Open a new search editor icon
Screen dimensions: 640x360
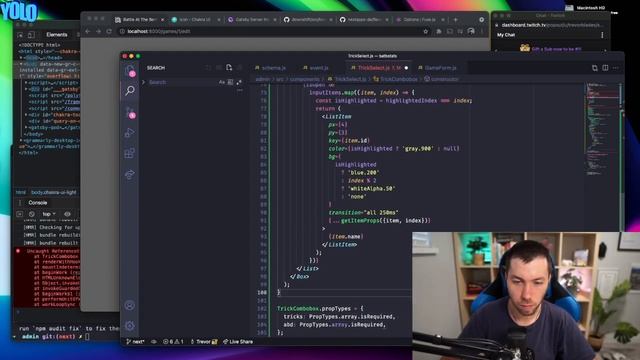[x=229, y=68]
